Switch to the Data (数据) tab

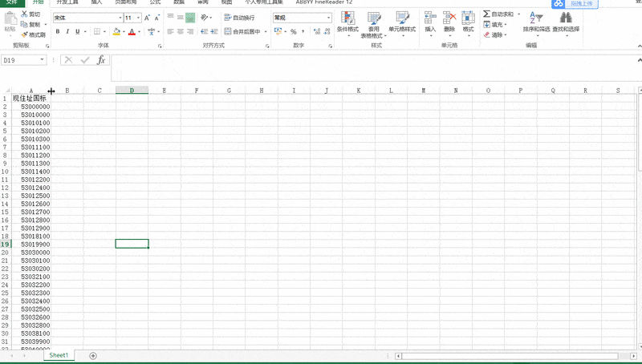[179, 2]
